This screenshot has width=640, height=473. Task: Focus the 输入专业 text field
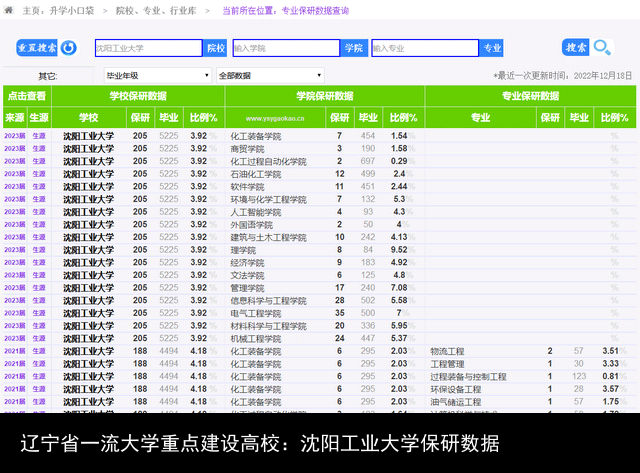pyautogui.click(x=425, y=48)
